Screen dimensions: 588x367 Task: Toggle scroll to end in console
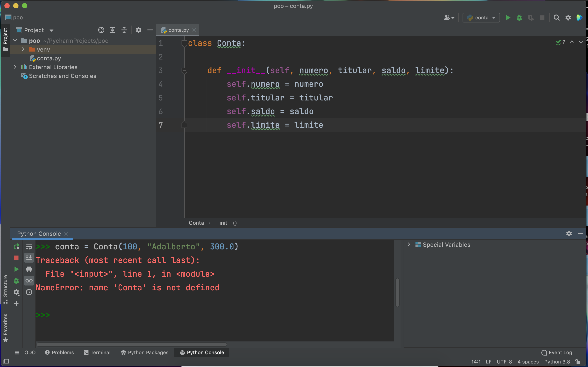click(29, 258)
